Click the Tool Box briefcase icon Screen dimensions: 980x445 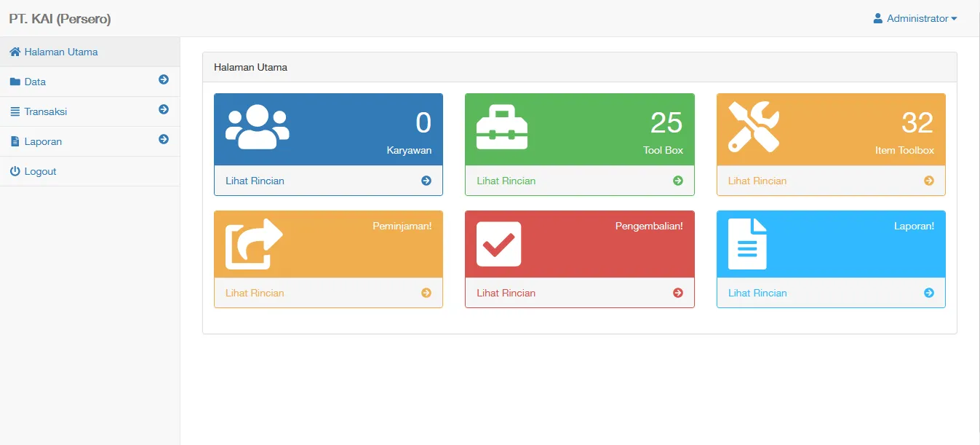(502, 127)
